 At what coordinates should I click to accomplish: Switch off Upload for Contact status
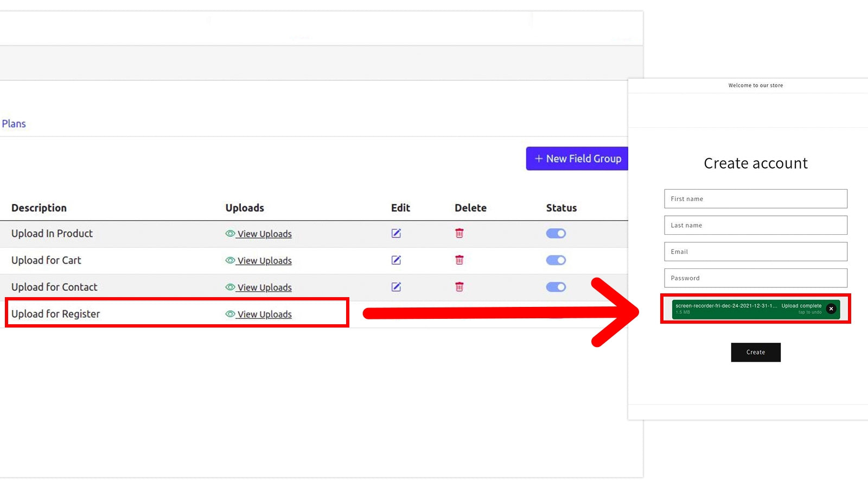(x=556, y=287)
